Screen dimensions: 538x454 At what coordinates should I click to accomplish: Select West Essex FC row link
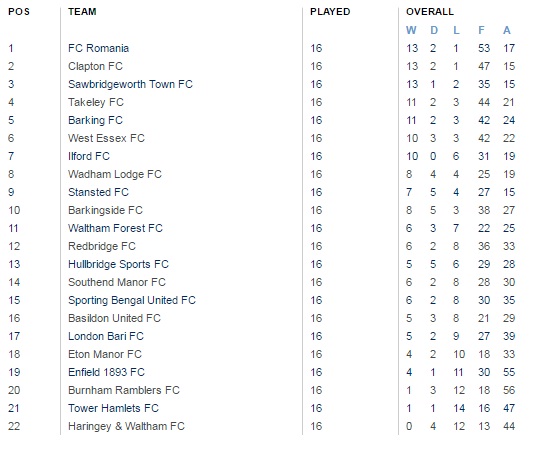[106, 138]
